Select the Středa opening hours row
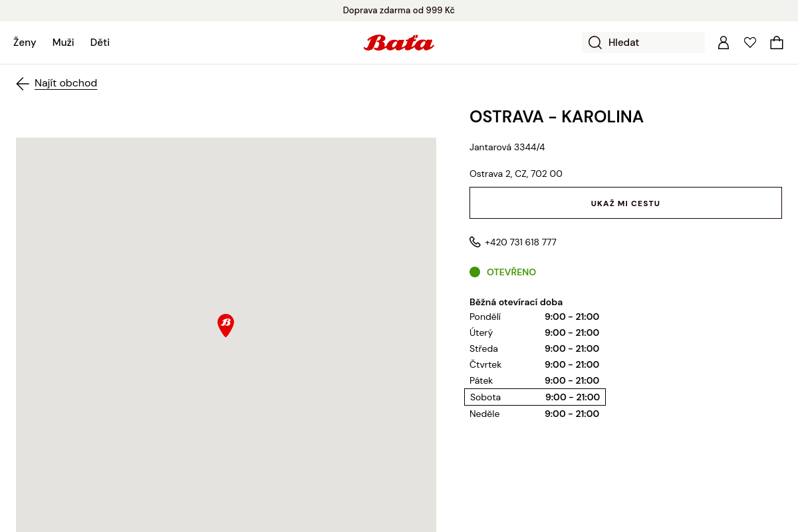 [535, 348]
